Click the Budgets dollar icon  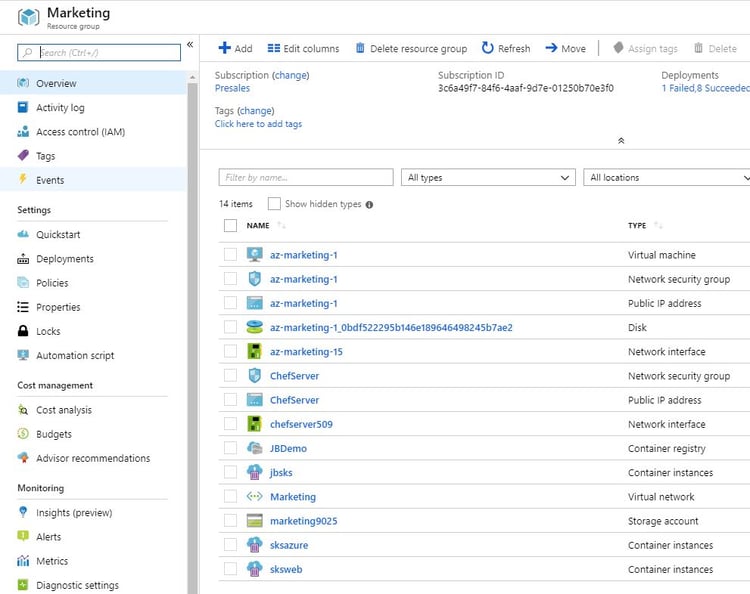click(23, 434)
